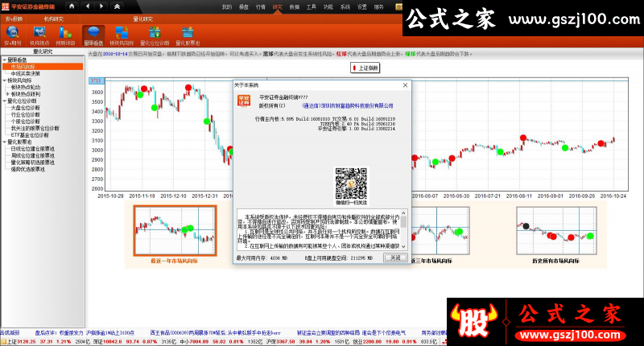This screenshot has width=644, height=346.
Task: Open the 行情 menu
Action: [260, 7]
